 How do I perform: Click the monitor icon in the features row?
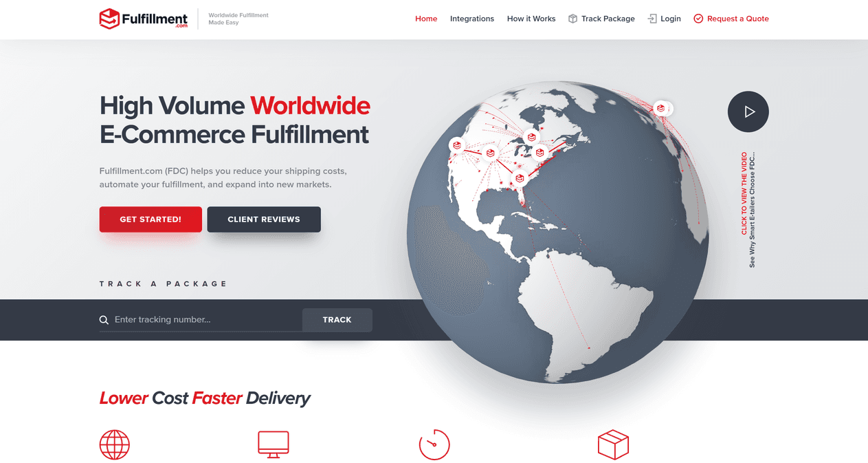pyautogui.click(x=273, y=444)
